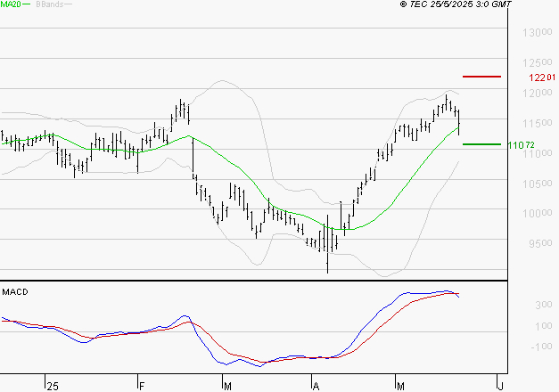The width and height of the screenshot is (559, 392).
Task: Click the M March timeline marker
Action: pyautogui.click(x=227, y=387)
